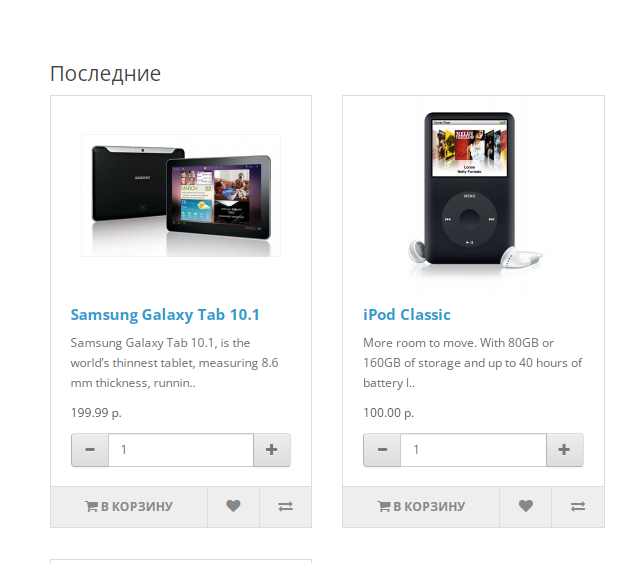Add iPod Classic to cart
The image size is (626, 563).
pyautogui.click(x=421, y=506)
